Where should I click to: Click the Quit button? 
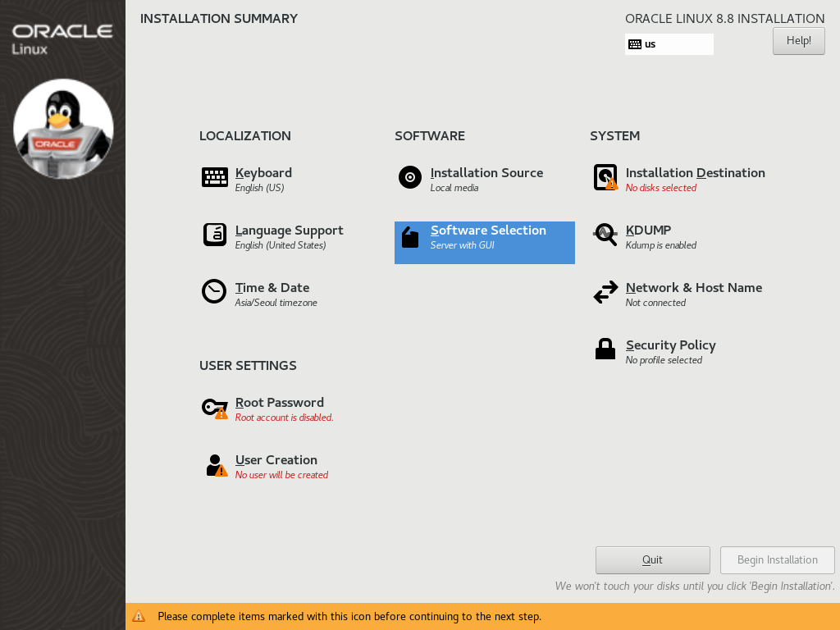[652, 559]
